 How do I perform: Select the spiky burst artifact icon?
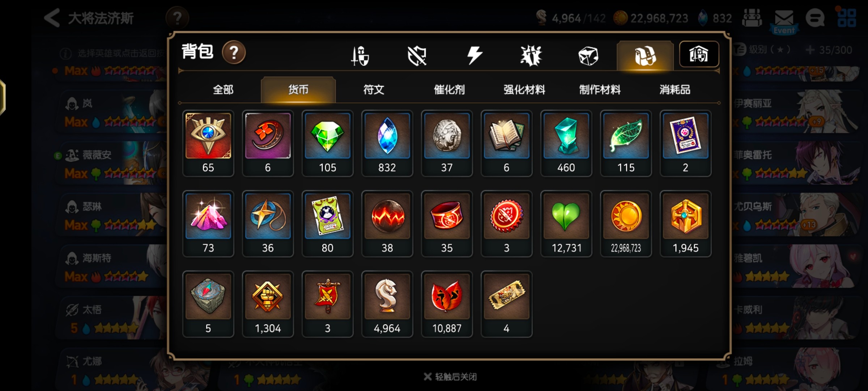point(531,56)
